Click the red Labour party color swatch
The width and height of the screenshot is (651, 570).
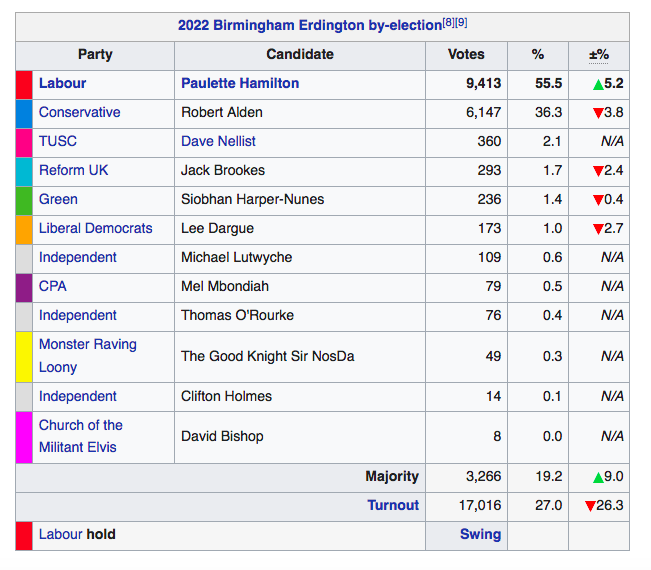(24, 84)
